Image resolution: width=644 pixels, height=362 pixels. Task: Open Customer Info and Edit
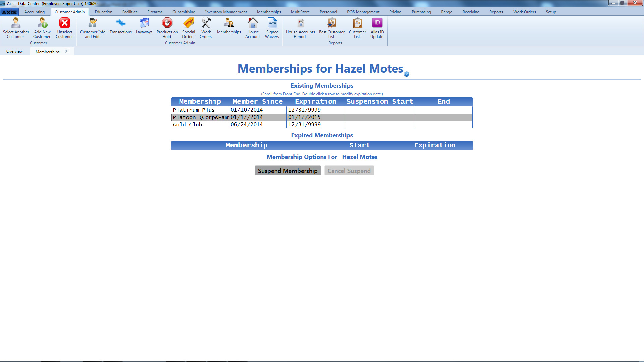click(x=93, y=28)
